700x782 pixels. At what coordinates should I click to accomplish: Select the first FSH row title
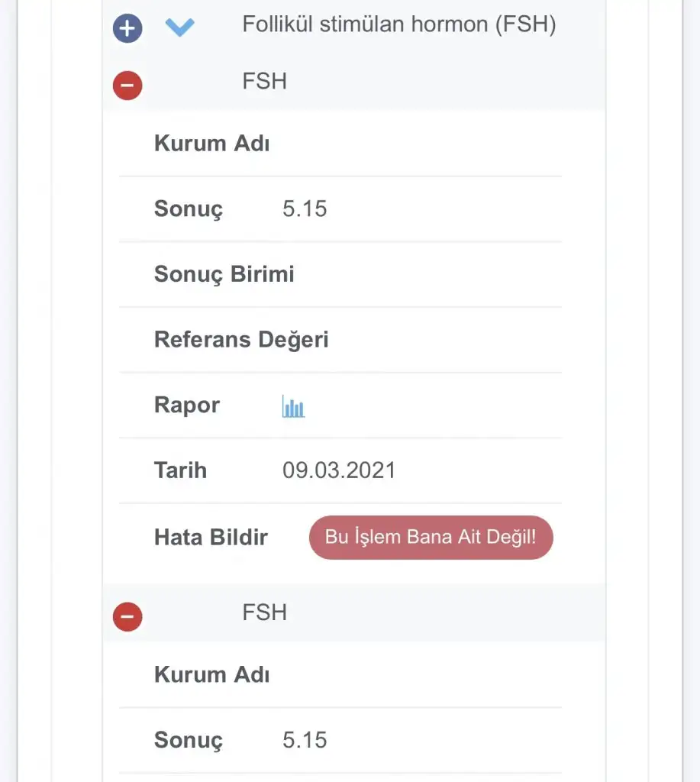[264, 81]
